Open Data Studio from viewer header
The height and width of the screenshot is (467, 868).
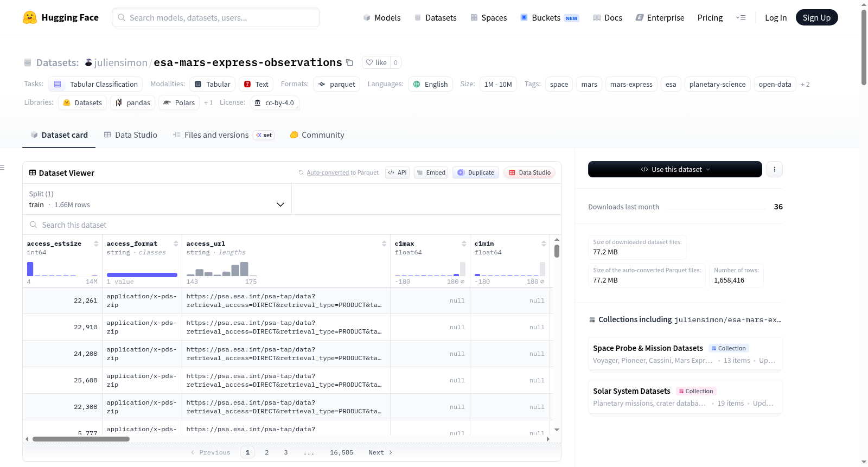coord(529,172)
